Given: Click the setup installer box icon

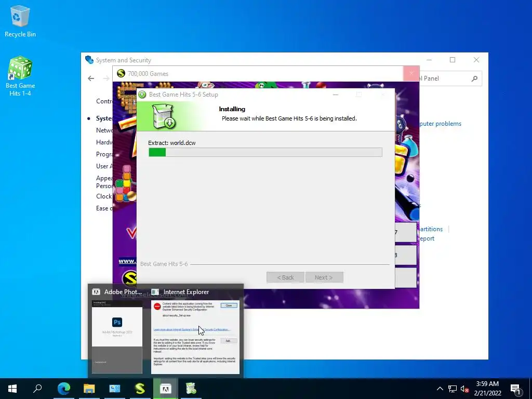Looking at the screenshot, I should (164, 116).
